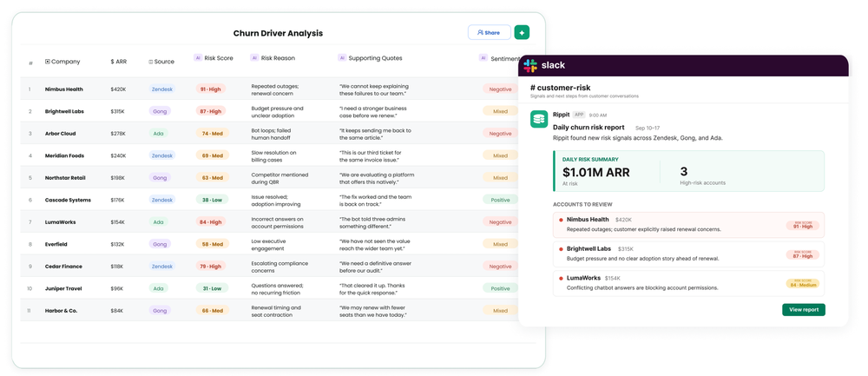Image resolution: width=868 pixels, height=376 pixels.
Task: Click the 79 · High risk score for Cedar Finance
Action: pos(210,266)
